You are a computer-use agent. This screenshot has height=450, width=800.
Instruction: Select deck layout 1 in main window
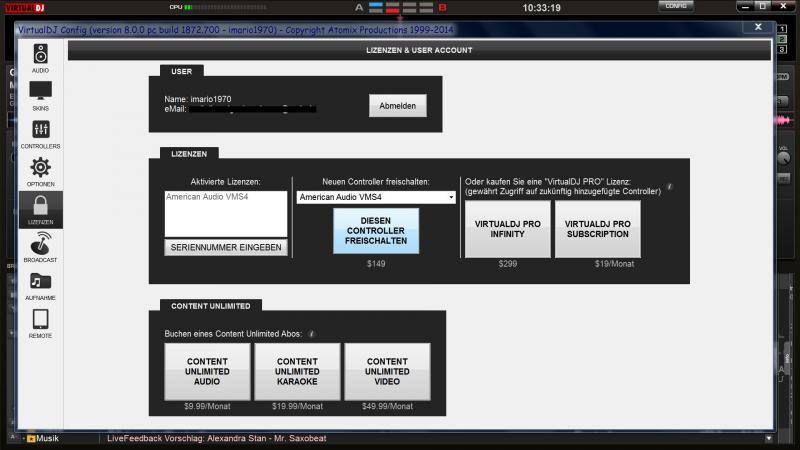(x=782, y=29)
